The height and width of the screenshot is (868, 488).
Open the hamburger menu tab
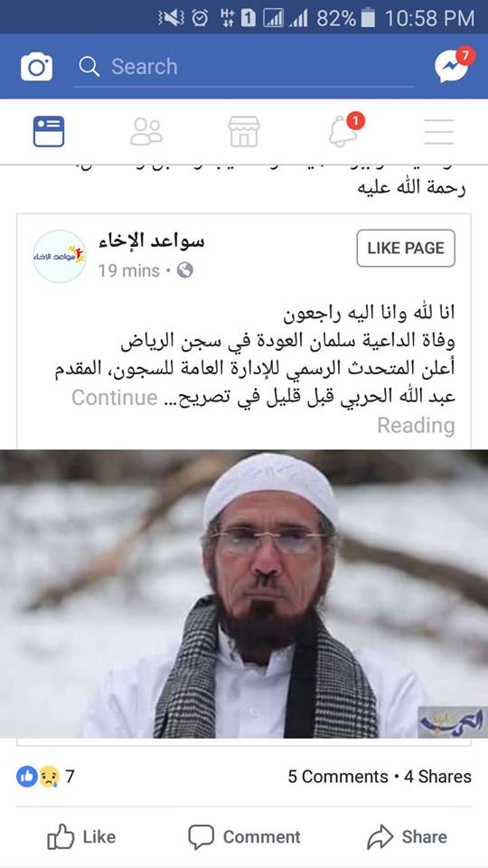point(439,132)
